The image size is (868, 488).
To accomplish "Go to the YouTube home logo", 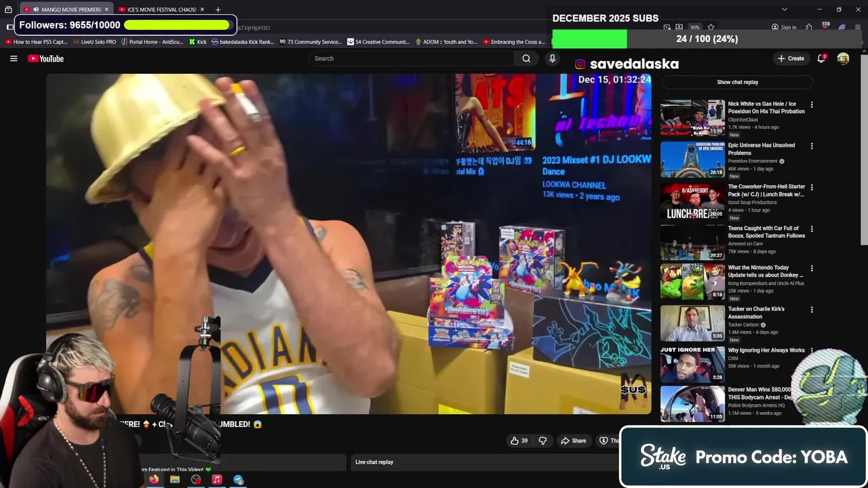I will point(45,58).
